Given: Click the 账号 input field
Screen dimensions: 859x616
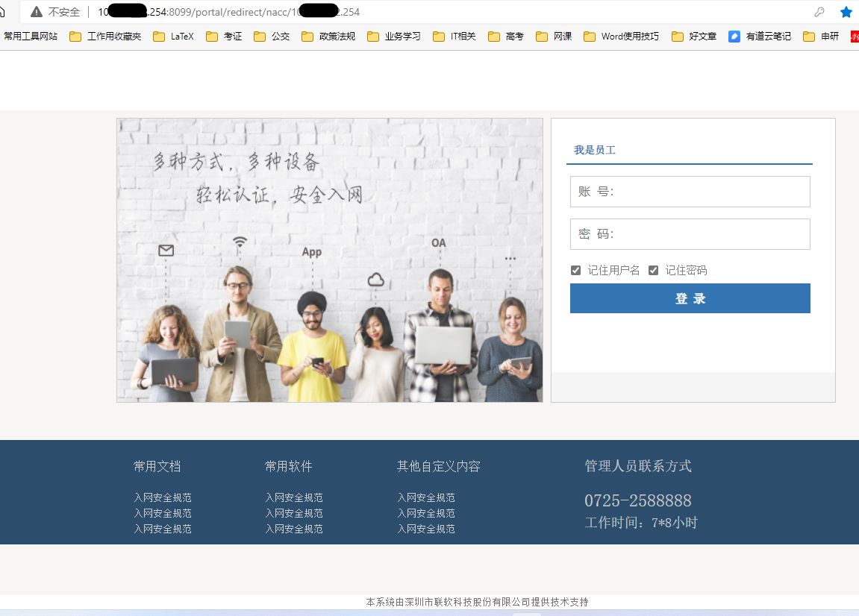Looking at the screenshot, I should tap(690, 192).
